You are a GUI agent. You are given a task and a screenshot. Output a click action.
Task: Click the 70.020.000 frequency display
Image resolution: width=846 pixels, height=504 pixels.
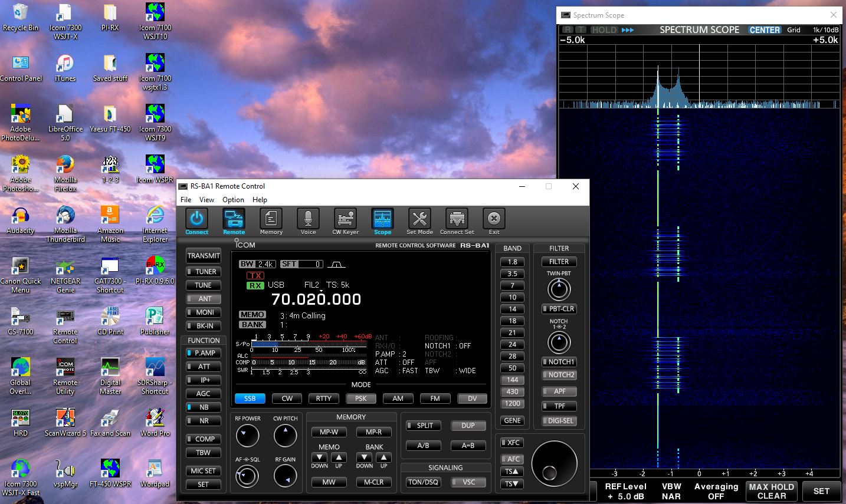tap(316, 299)
